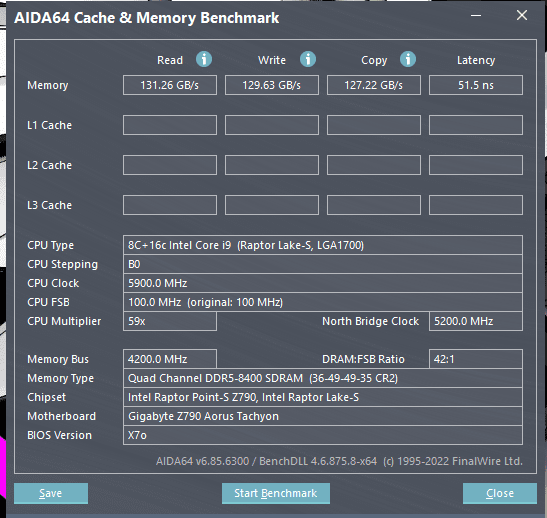Screen dimensions: 547x518
Task: Save the benchmark results
Action: tap(51, 493)
